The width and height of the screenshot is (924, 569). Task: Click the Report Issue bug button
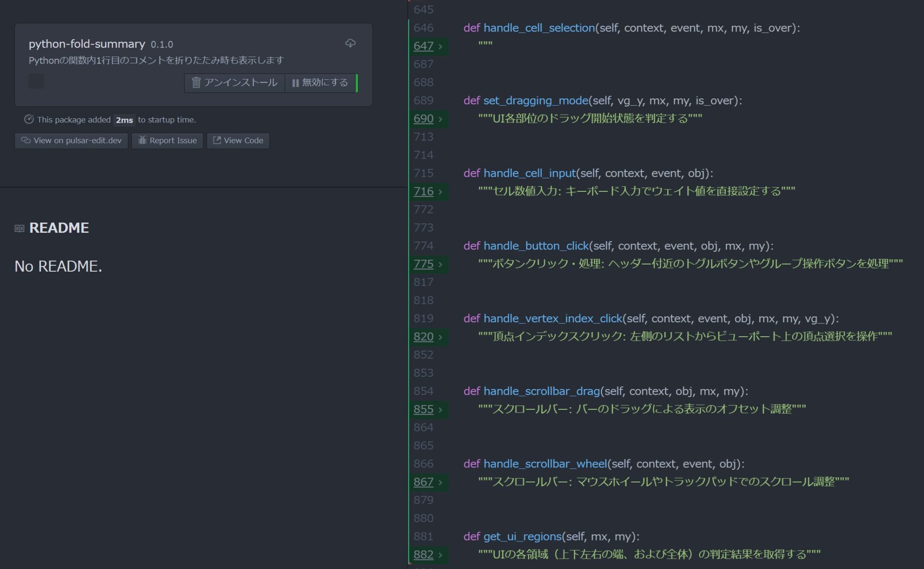pyautogui.click(x=167, y=140)
